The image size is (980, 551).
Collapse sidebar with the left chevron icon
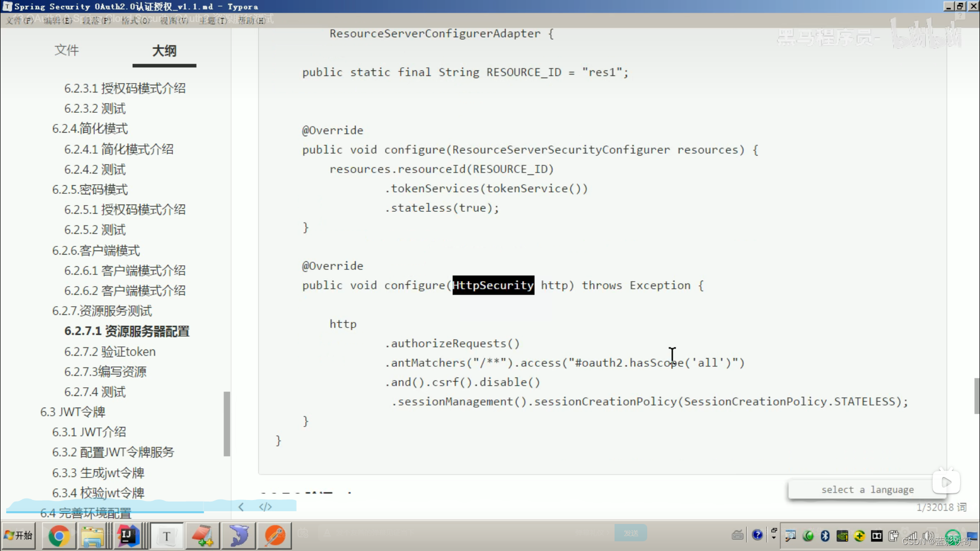(241, 507)
